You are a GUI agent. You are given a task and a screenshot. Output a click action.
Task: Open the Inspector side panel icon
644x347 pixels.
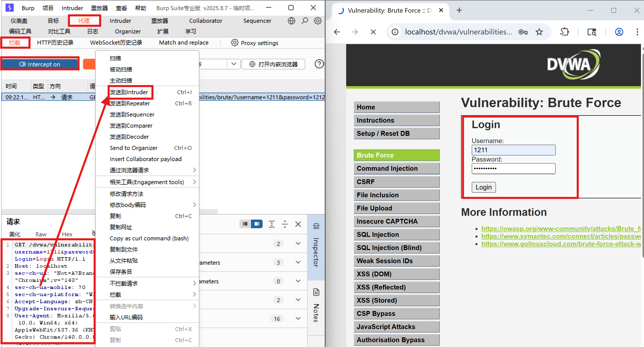pyautogui.click(x=316, y=226)
